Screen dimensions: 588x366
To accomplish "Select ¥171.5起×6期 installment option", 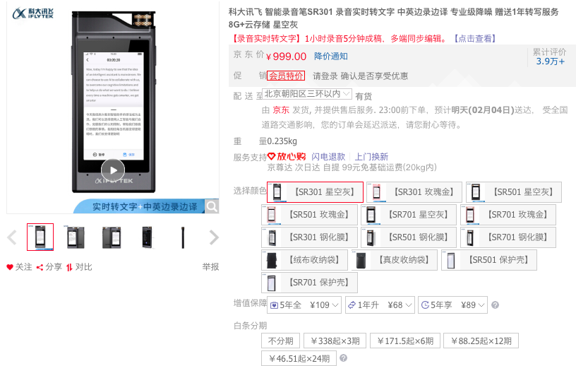I will (405, 341).
